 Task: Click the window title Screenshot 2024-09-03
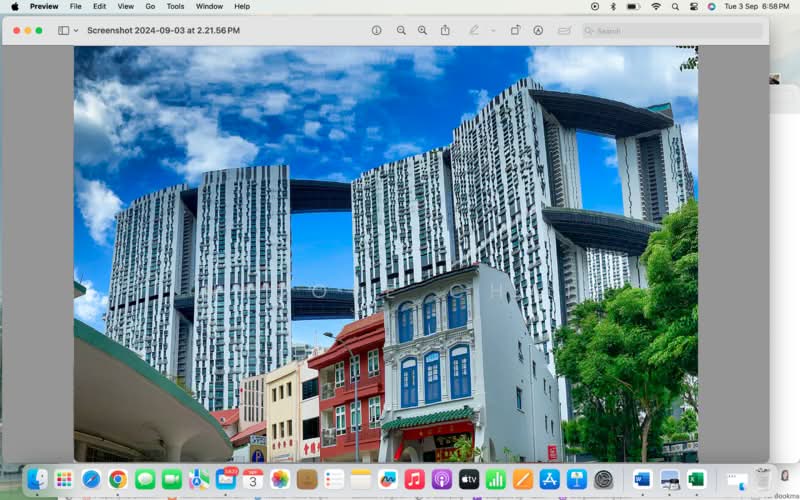[163, 31]
